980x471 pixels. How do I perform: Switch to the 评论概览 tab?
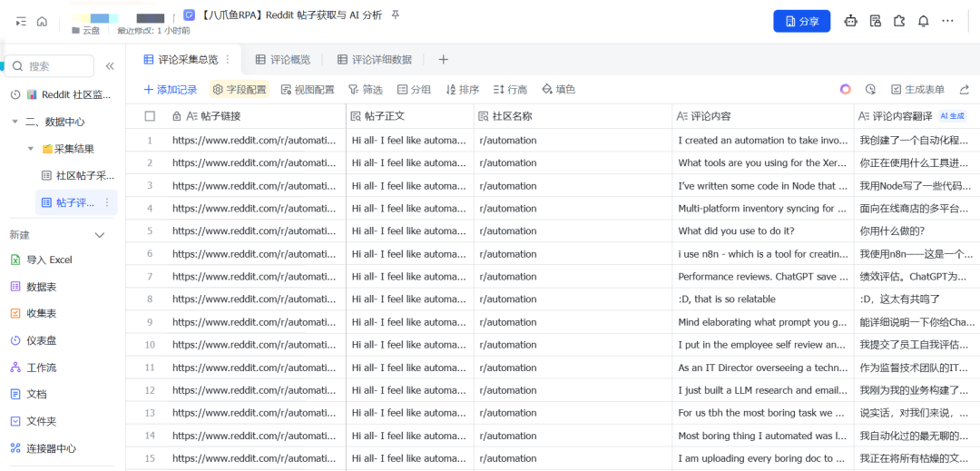(282, 60)
